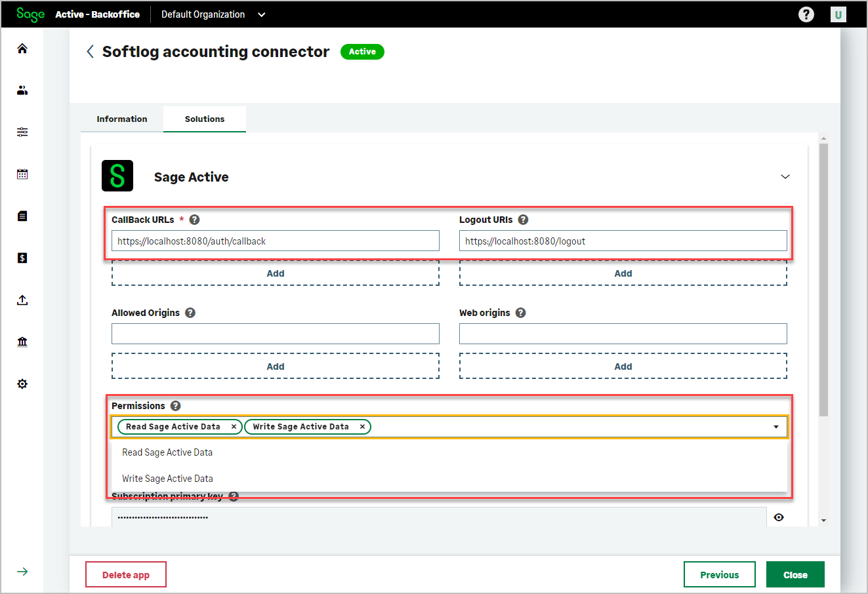Viewport: 868px width, 594px height.
Task: Show help for Logout URIs
Action: pyautogui.click(x=523, y=220)
